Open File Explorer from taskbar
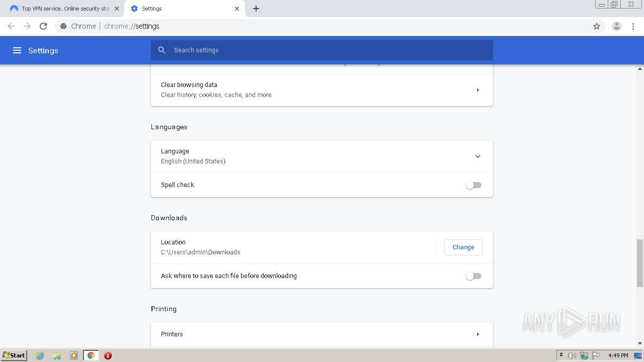This screenshot has height=362, width=644. (57, 355)
